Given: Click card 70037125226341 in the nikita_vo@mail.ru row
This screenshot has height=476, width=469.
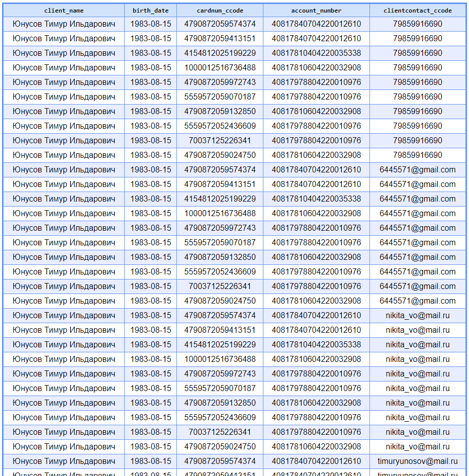Looking at the screenshot, I should (220, 432).
